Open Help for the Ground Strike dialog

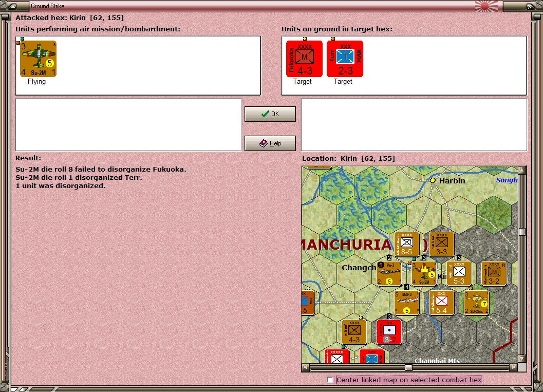[270, 143]
